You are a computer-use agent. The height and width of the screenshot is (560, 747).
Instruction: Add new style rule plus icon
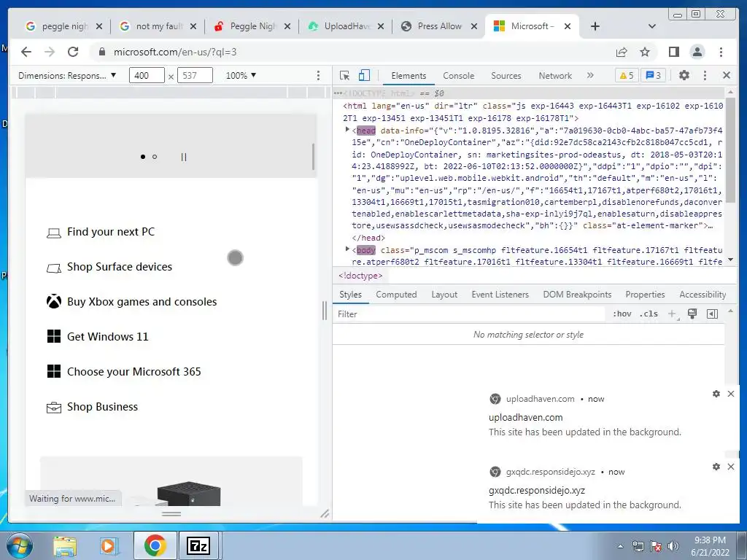point(672,314)
